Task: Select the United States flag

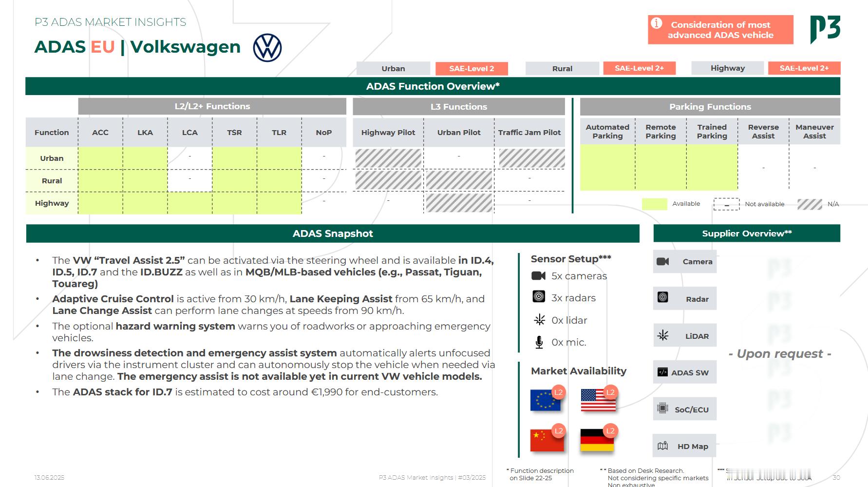Action: coord(598,400)
